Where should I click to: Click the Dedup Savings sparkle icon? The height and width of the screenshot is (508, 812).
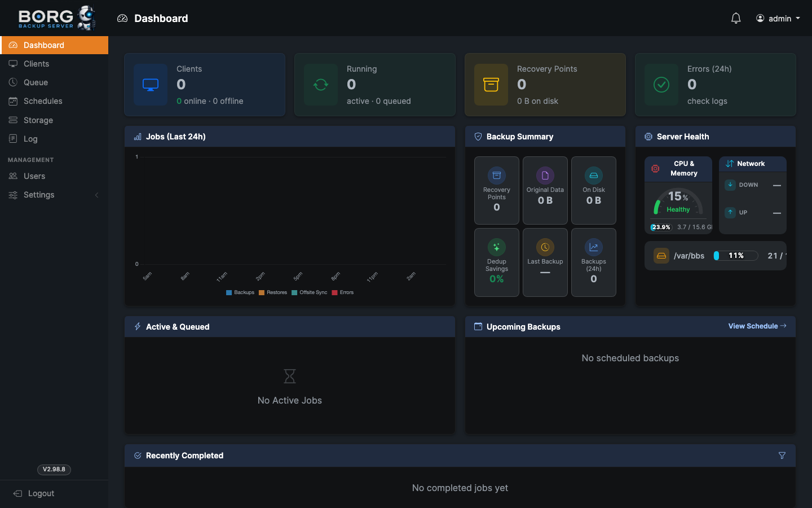point(497,247)
